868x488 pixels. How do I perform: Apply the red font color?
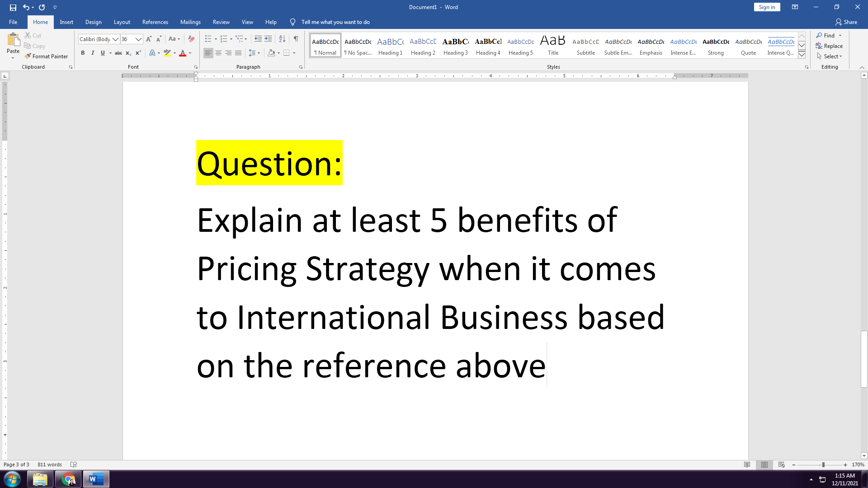point(183,53)
